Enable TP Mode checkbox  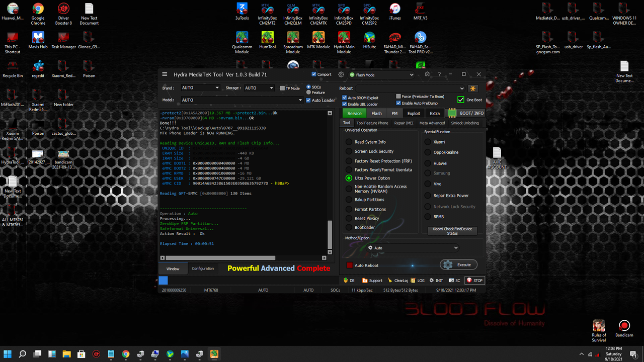[282, 88]
